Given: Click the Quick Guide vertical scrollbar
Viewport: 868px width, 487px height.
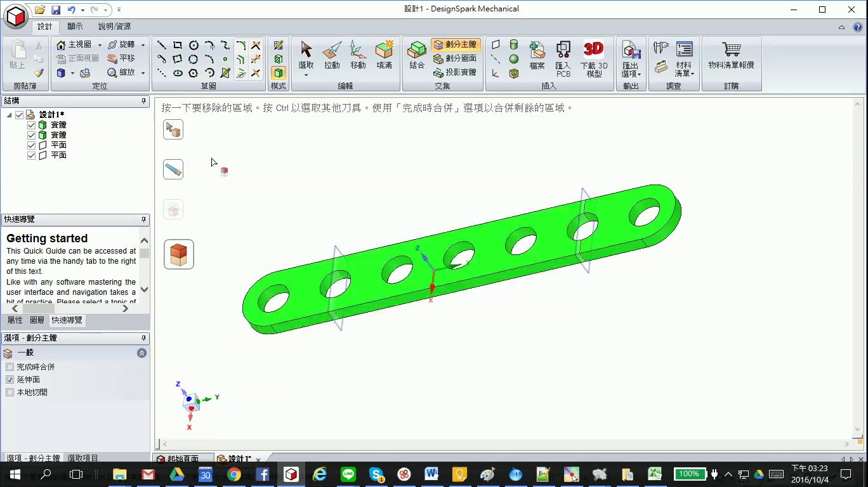Looking at the screenshot, I should [x=144, y=265].
